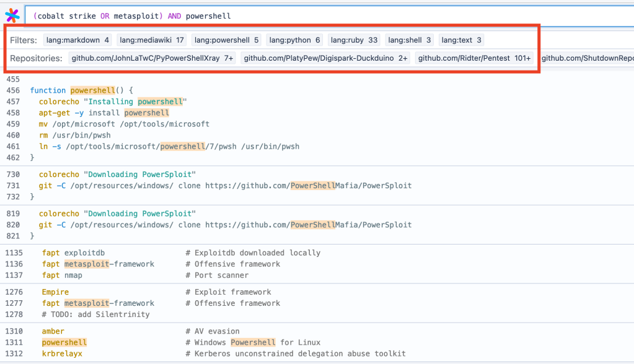Select the PlatyPew/Digispark-Duckduino repository filter

325,58
